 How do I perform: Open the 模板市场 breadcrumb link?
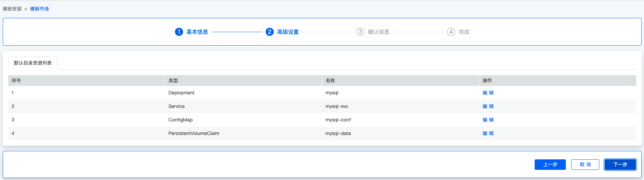point(39,9)
